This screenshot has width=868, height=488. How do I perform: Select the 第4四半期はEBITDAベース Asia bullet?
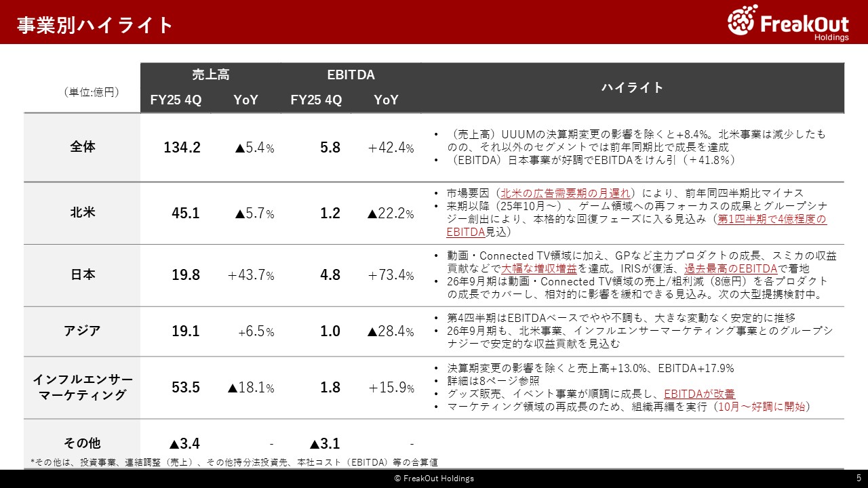pos(621,318)
